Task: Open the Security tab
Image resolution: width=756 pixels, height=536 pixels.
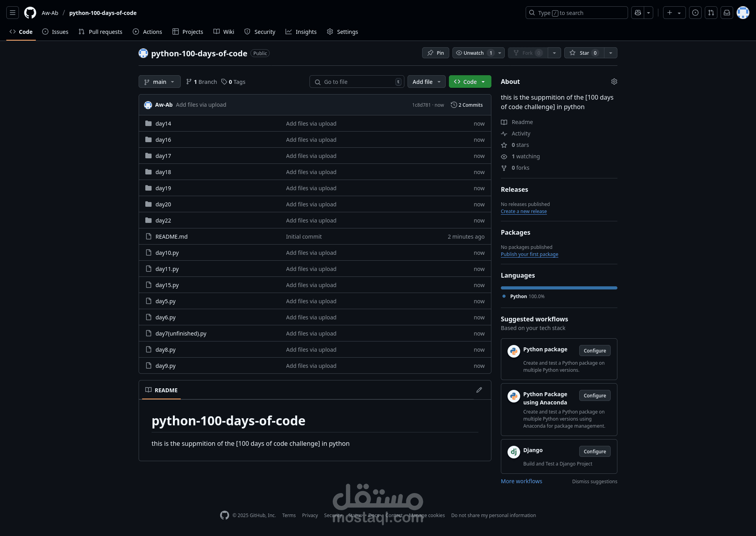Action: click(x=260, y=32)
